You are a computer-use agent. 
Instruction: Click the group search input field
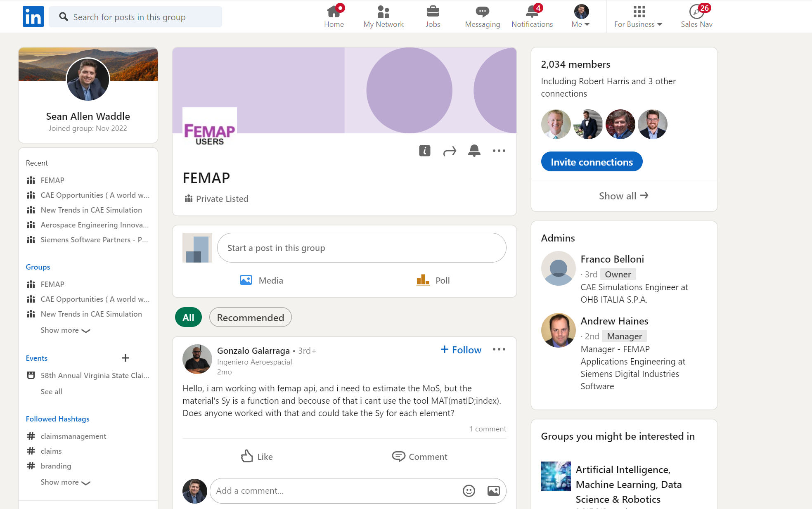click(135, 17)
